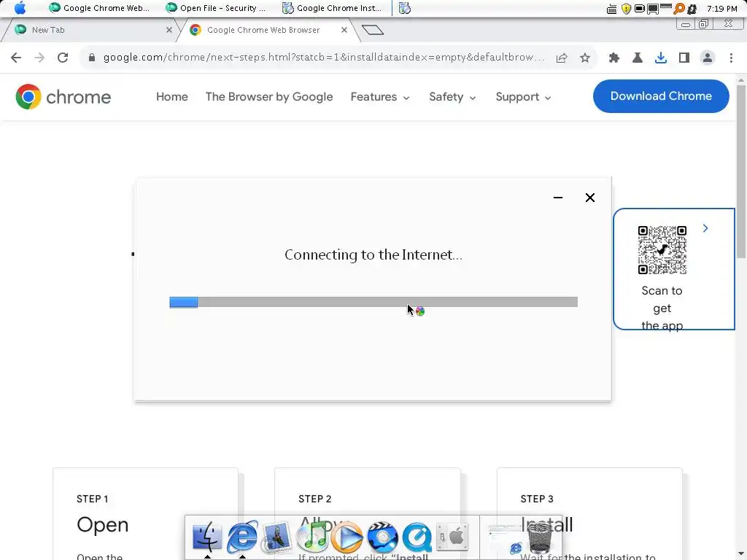Open the Extensions puzzle icon
This screenshot has height=560, width=747.
click(614, 58)
